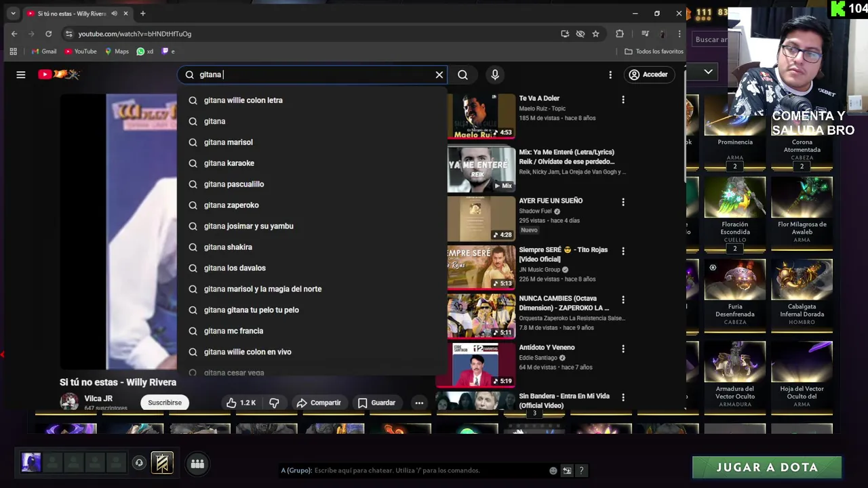This screenshot has height=488, width=868.
Task: Open Dota party group icon
Action: [197, 464]
